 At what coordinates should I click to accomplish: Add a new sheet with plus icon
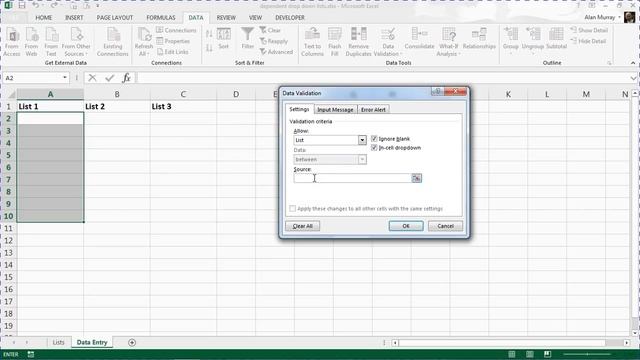[x=132, y=342]
